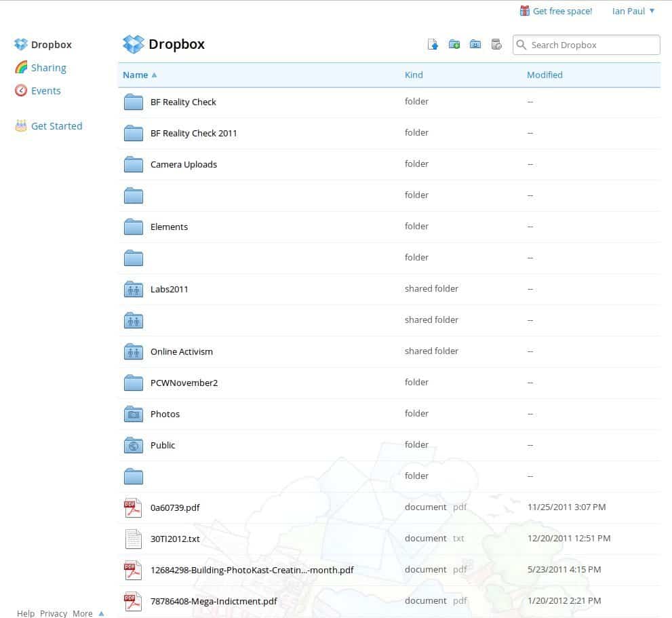The height and width of the screenshot is (618, 672).
Task: Create a new folder with the toolbar icon
Action: [454, 44]
